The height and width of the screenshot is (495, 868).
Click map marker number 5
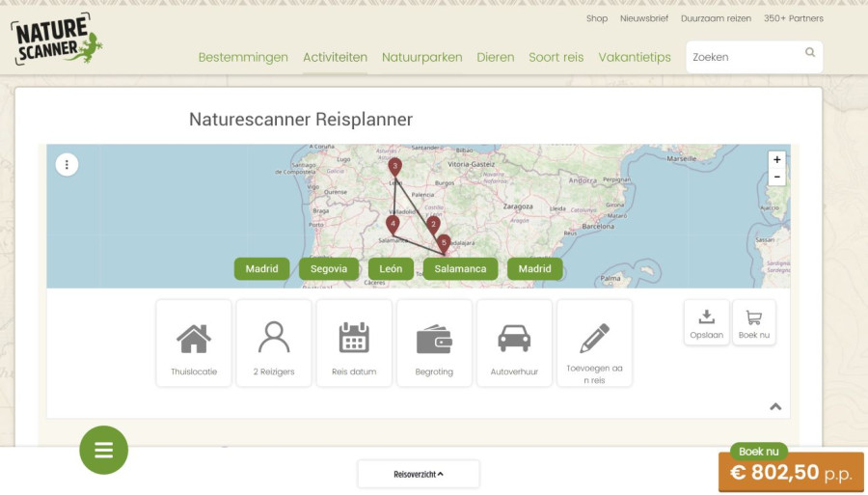click(444, 243)
